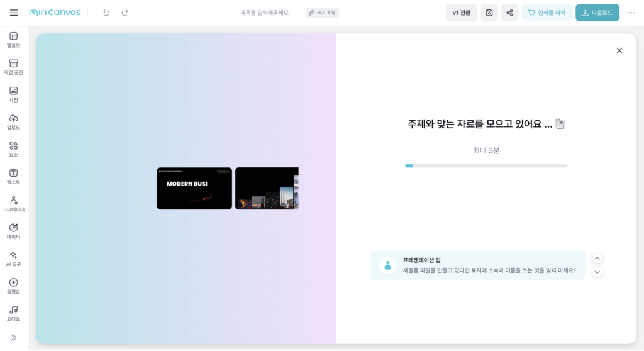Show previous presentation tip
644x351 pixels.
pyautogui.click(x=597, y=259)
